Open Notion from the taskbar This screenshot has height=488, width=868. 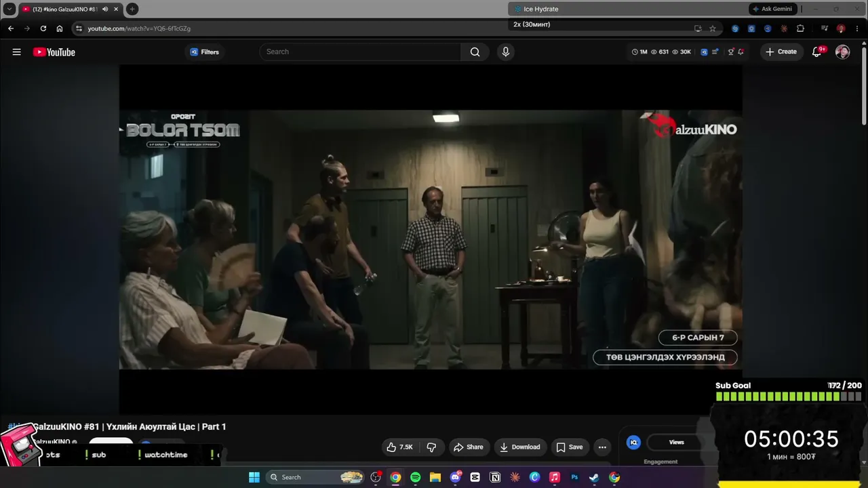click(495, 477)
